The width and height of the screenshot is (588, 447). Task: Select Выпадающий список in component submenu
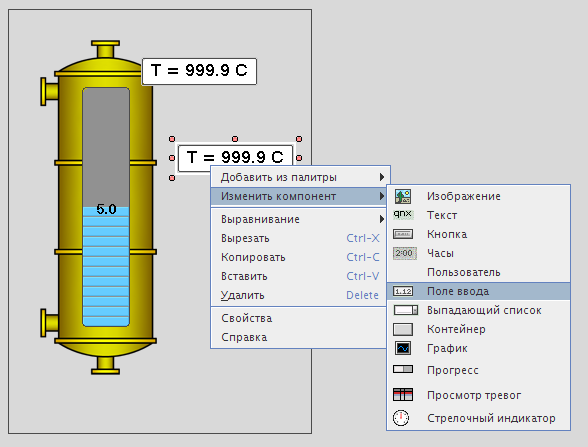click(x=478, y=310)
